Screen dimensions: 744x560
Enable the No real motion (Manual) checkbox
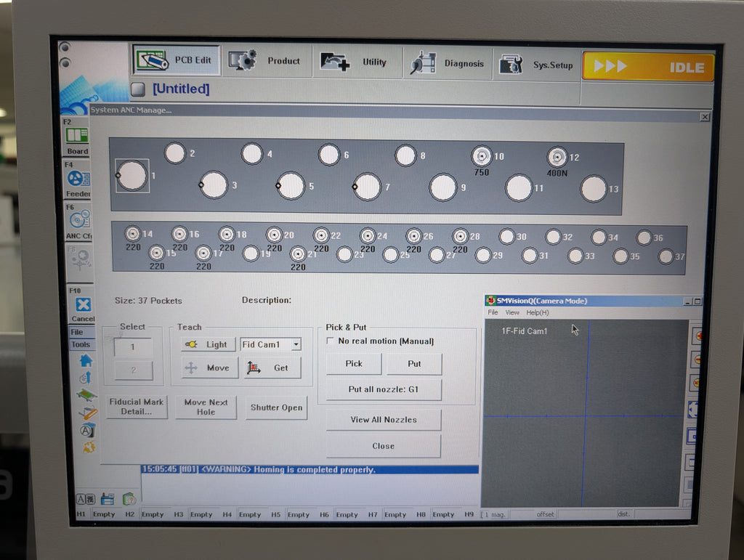(331, 341)
